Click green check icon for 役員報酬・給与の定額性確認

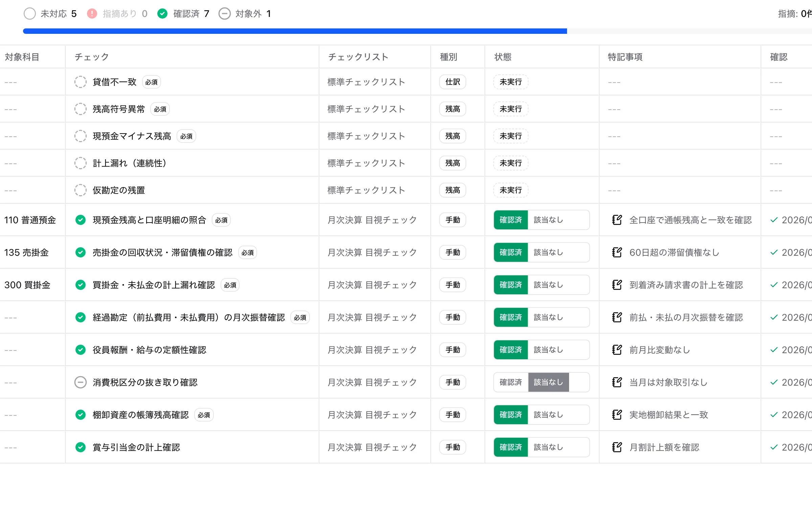pos(81,350)
